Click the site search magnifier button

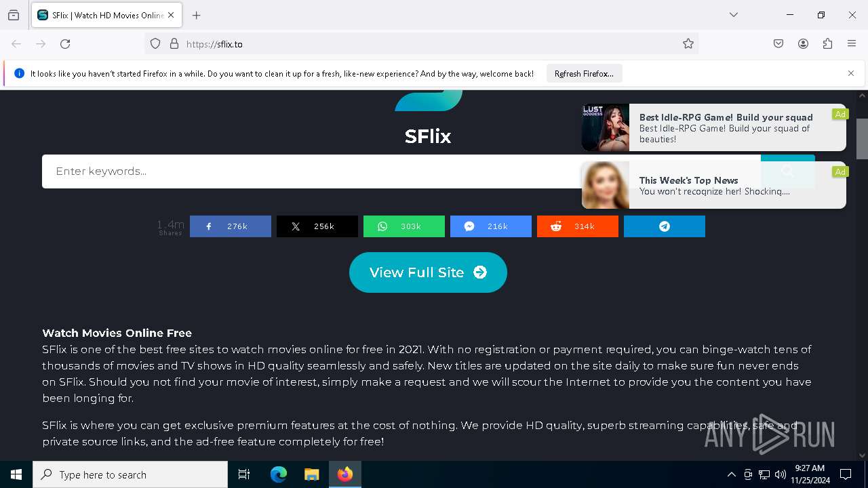788,171
